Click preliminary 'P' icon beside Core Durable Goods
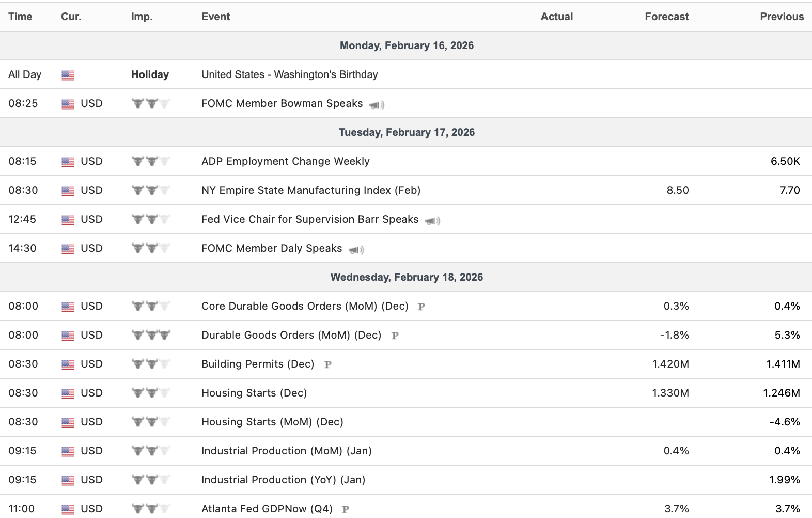 (421, 307)
